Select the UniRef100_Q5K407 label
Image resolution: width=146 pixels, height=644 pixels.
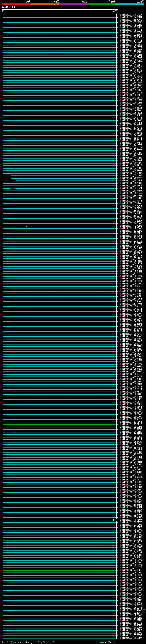tap(131, 178)
